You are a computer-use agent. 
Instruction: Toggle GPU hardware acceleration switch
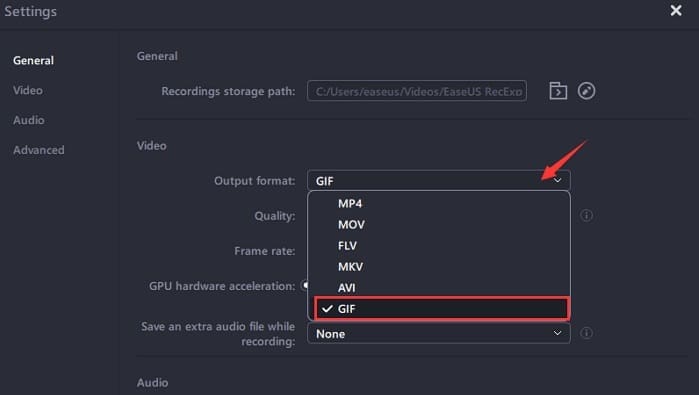click(x=305, y=285)
